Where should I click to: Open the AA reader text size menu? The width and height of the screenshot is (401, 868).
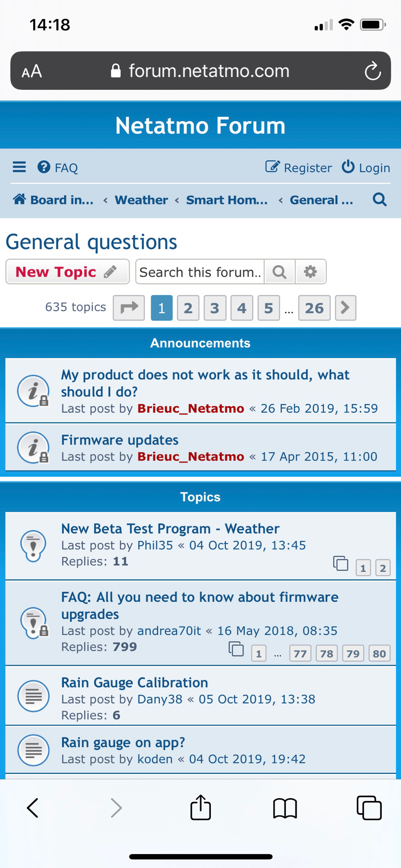tap(32, 71)
